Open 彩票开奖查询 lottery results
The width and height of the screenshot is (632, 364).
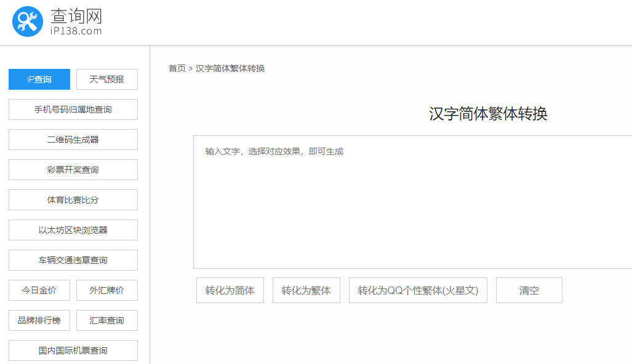(73, 169)
